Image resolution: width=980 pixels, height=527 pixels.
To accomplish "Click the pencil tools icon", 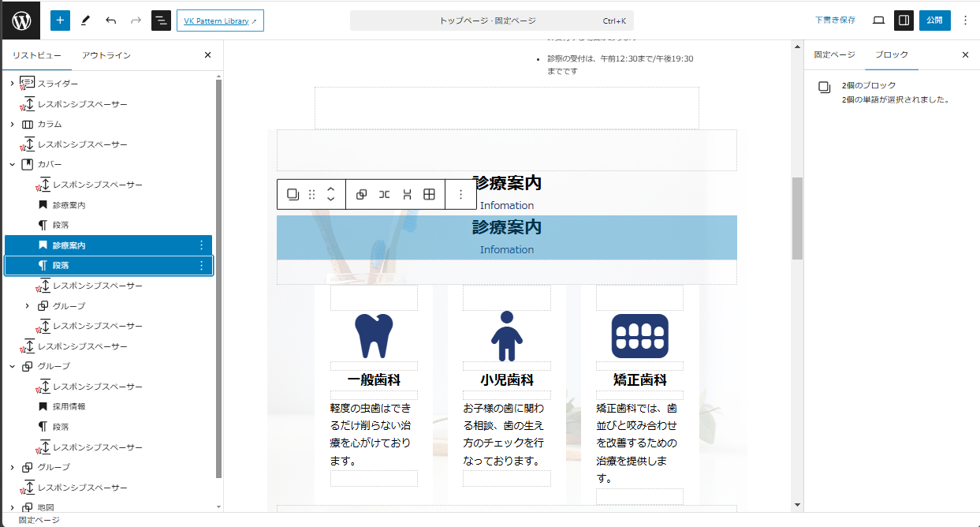I will click(85, 21).
